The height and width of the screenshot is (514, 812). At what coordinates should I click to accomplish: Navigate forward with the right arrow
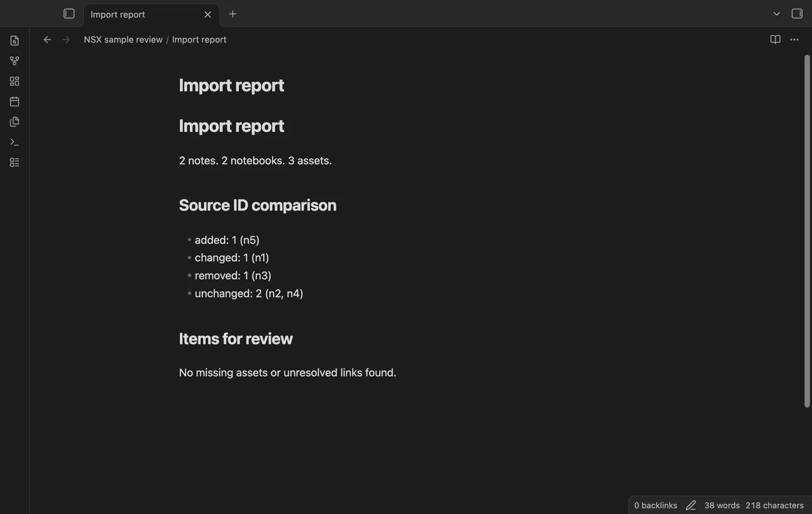(x=66, y=40)
